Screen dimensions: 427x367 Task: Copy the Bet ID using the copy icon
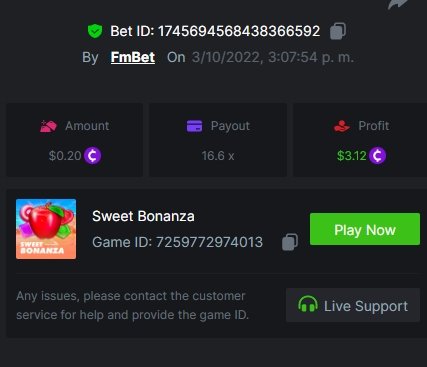[338, 31]
